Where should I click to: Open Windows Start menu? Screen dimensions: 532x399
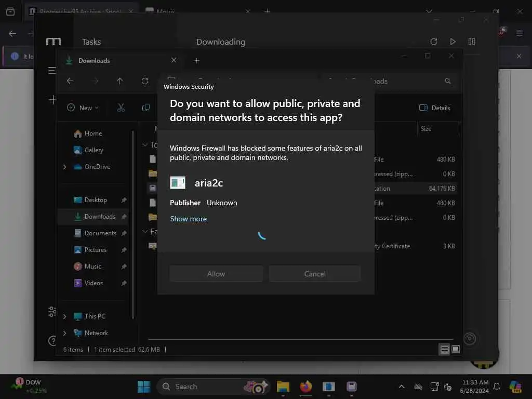point(144,387)
